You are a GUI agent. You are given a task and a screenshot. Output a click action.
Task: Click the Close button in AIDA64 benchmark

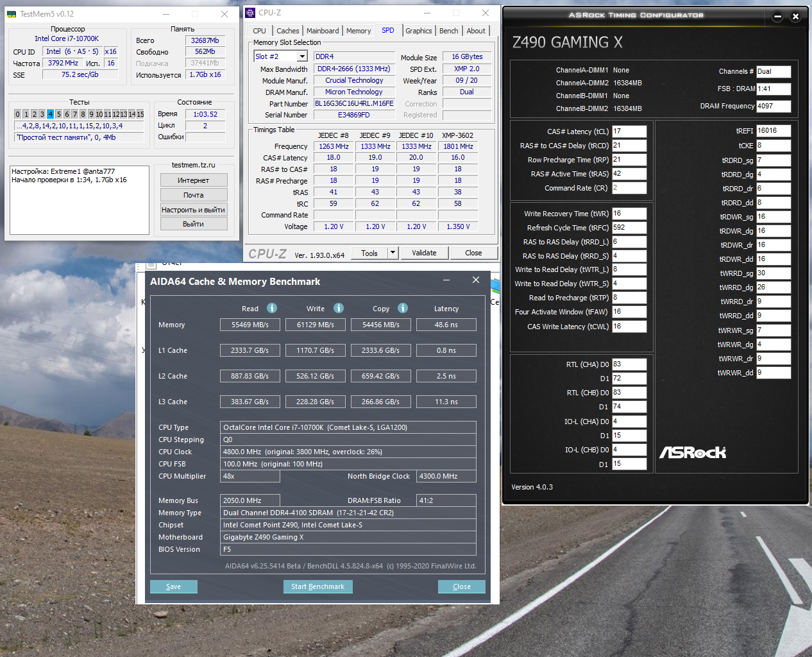pyautogui.click(x=462, y=586)
